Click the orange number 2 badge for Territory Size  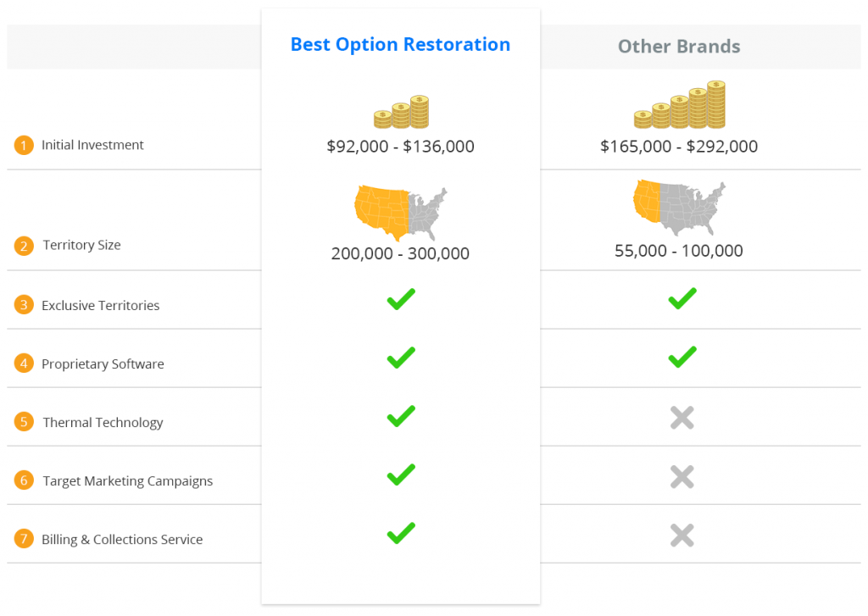[24, 245]
